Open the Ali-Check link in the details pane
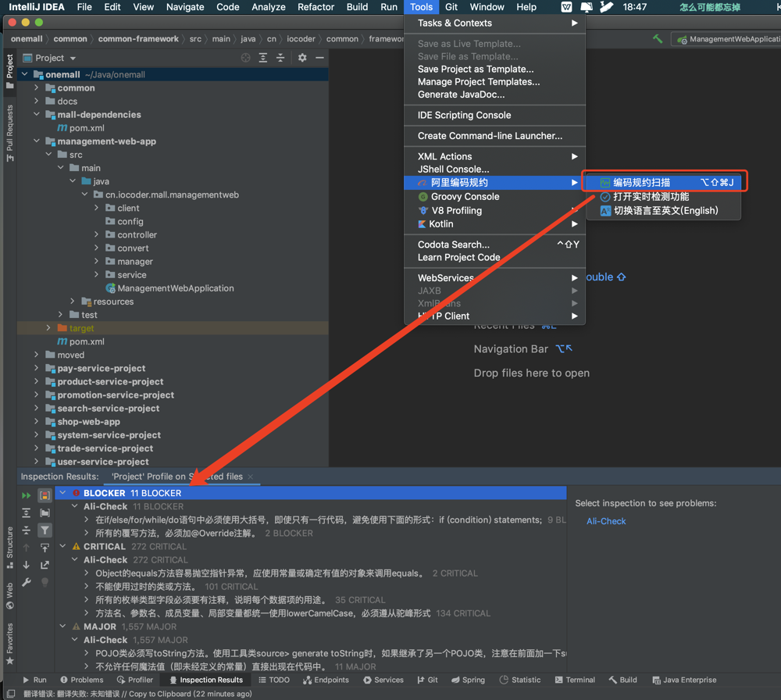 pos(606,521)
